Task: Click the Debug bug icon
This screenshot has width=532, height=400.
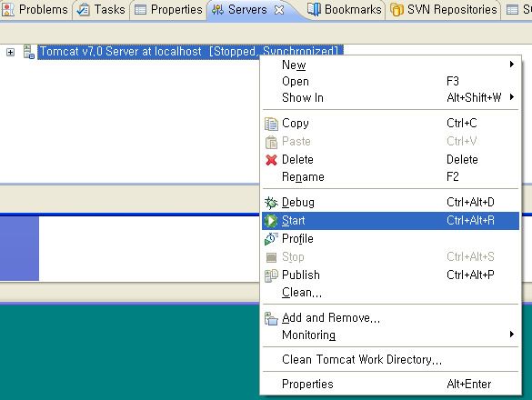Action: pyautogui.click(x=271, y=203)
